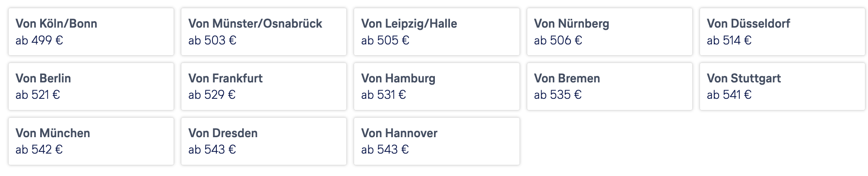Select the Von Hamburg departure option

436,86
